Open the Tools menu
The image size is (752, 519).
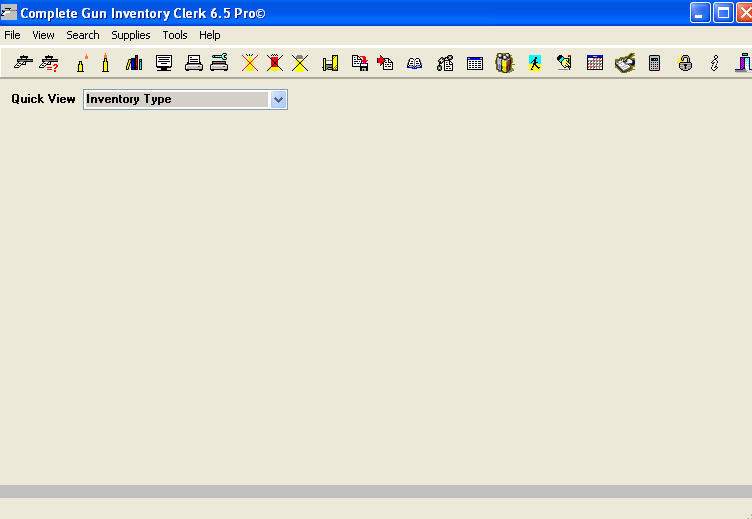175,35
